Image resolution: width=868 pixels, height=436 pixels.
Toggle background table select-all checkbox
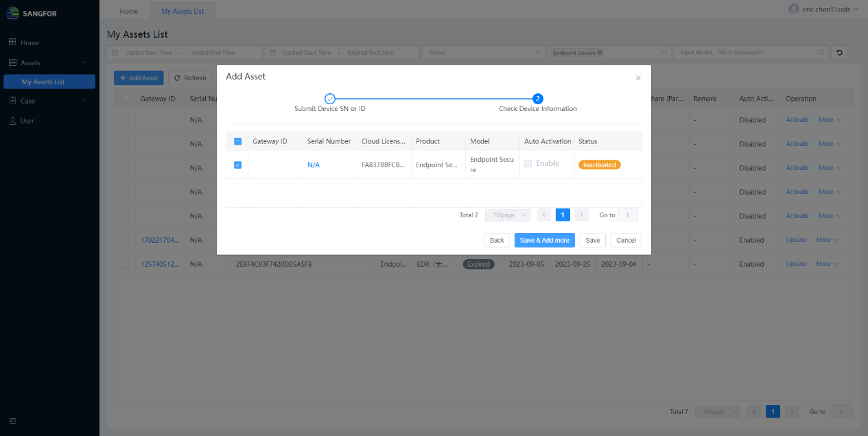click(x=125, y=99)
